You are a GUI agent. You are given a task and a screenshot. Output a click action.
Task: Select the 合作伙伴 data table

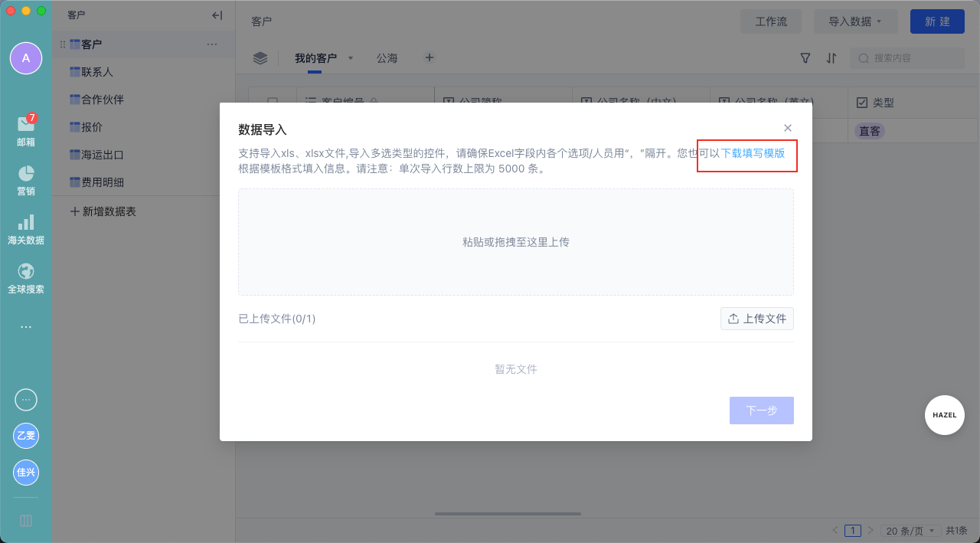point(143,100)
